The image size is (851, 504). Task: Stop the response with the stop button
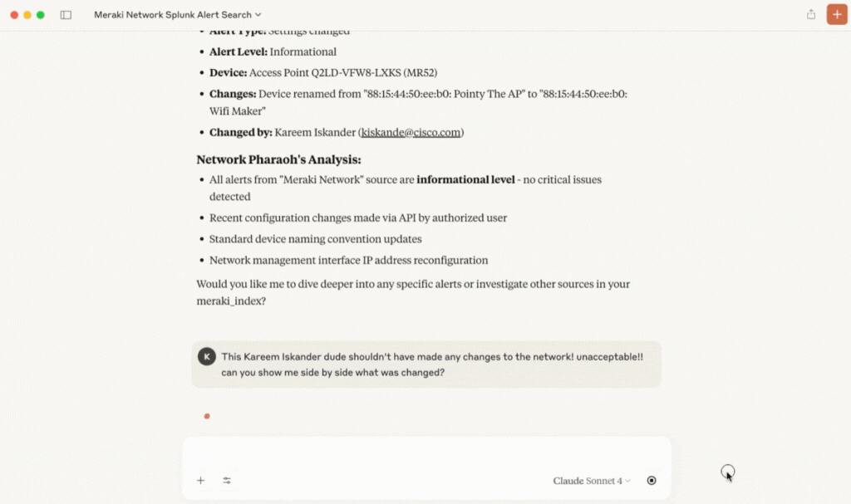[652, 481]
